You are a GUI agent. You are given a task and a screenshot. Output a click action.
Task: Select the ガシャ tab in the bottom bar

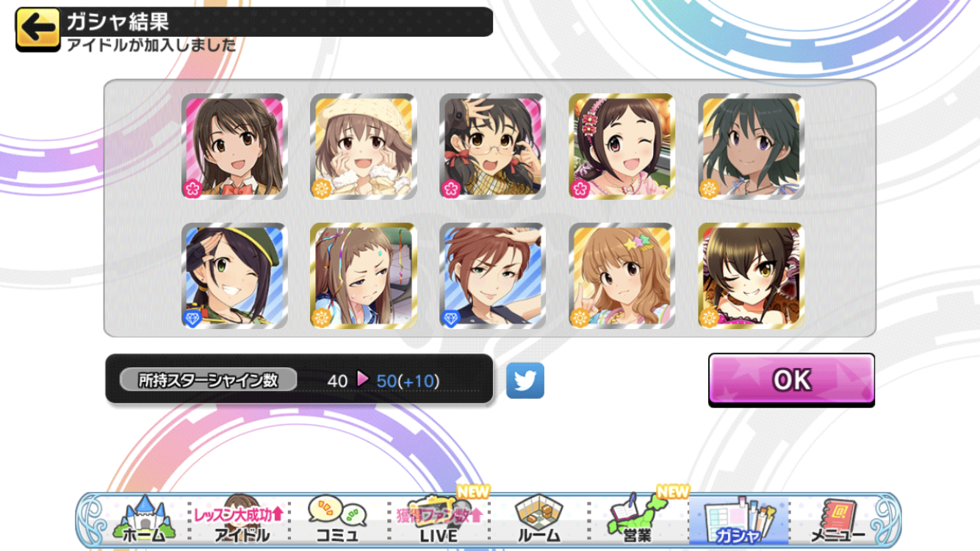[738, 520]
